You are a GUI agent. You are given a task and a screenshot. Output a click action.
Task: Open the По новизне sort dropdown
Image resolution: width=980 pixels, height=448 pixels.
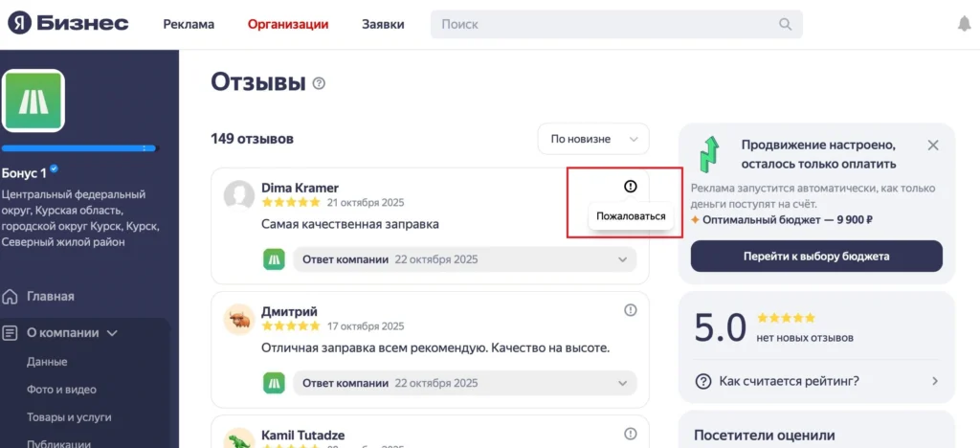click(x=593, y=139)
